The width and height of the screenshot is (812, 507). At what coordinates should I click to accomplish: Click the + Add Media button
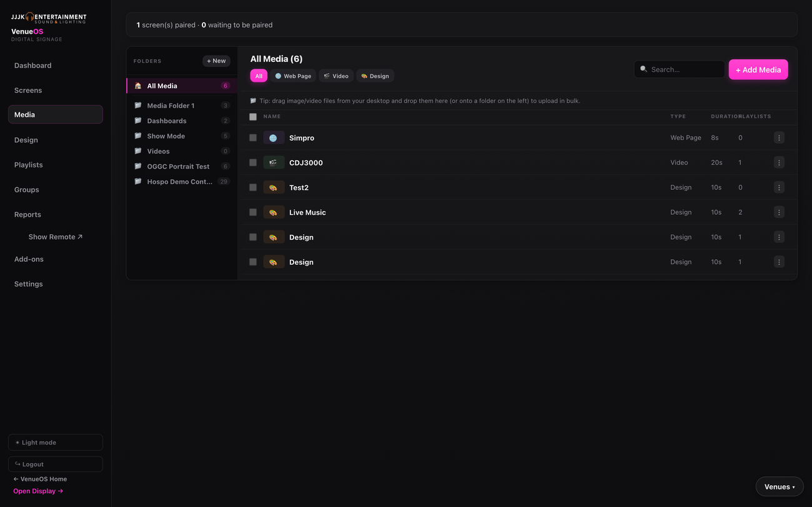point(758,69)
